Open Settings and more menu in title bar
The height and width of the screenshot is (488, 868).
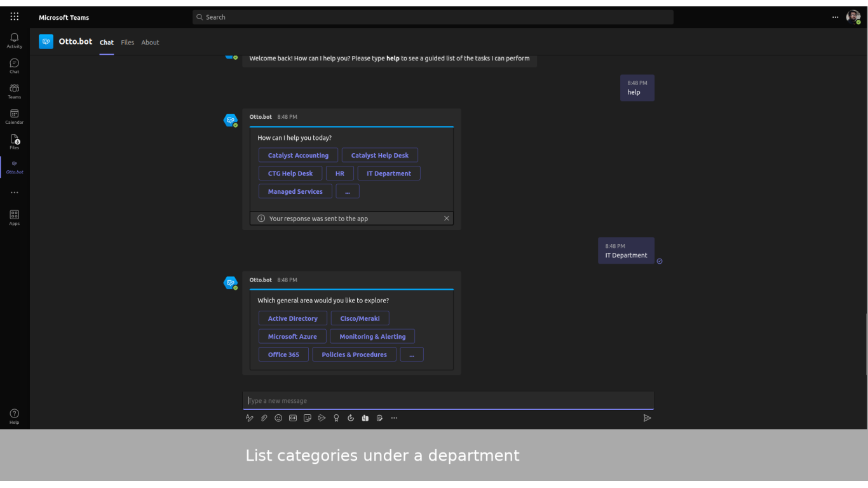[x=835, y=17]
